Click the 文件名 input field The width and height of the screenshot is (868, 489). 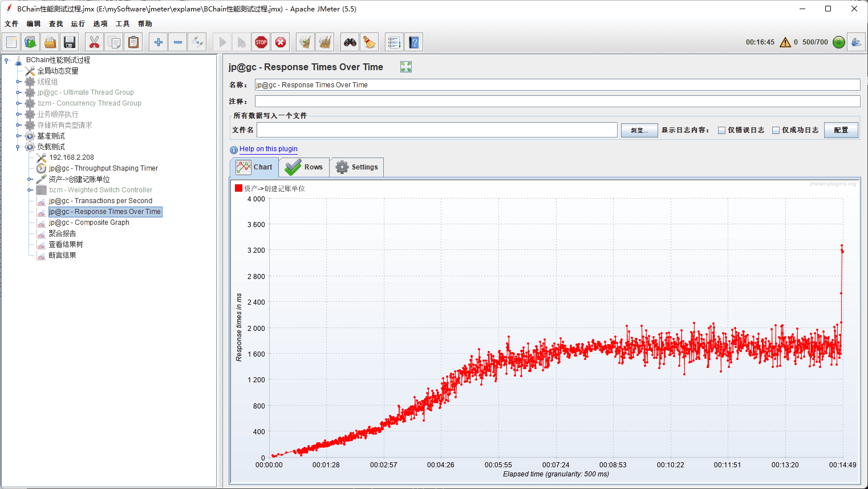[x=437, y=130]
